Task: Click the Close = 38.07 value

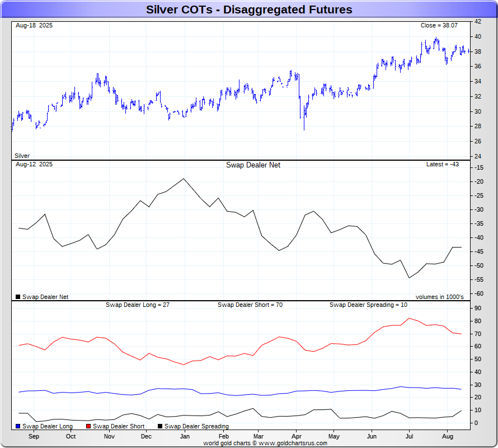Action: (439, 25)
